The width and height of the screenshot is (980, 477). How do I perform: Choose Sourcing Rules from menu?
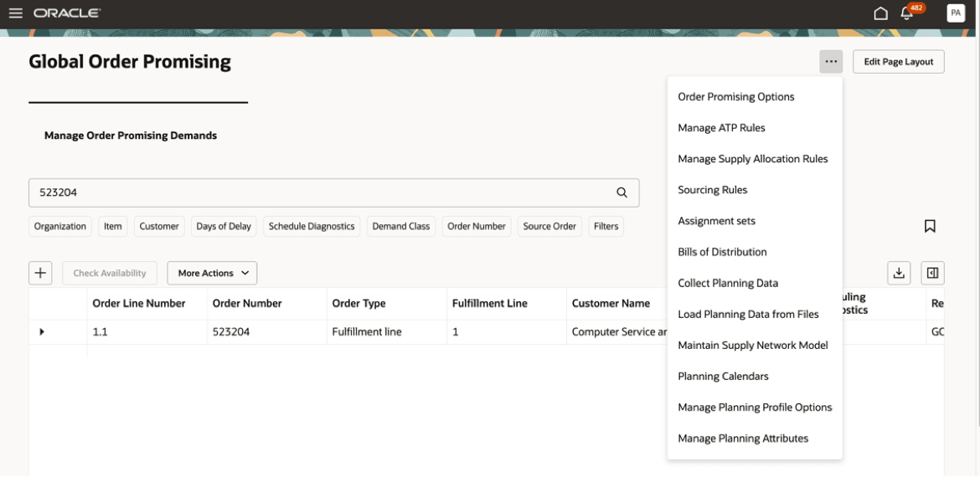[755, 190]
